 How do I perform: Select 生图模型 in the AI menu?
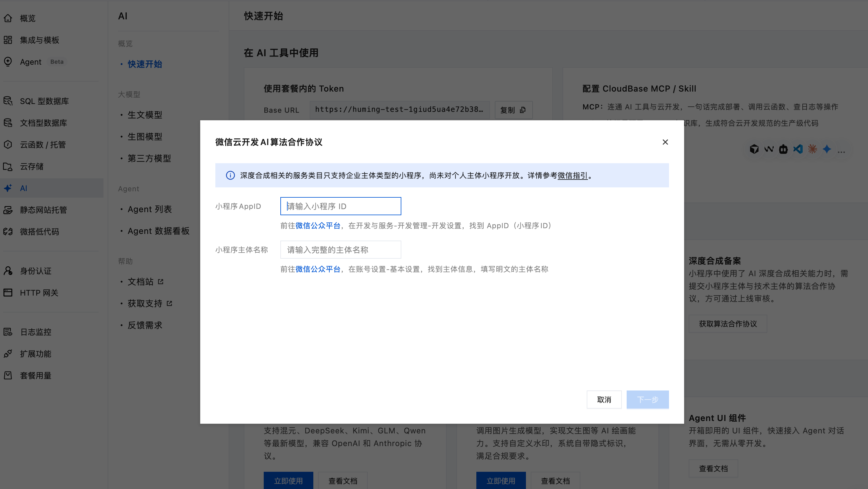tap(145, 136)
